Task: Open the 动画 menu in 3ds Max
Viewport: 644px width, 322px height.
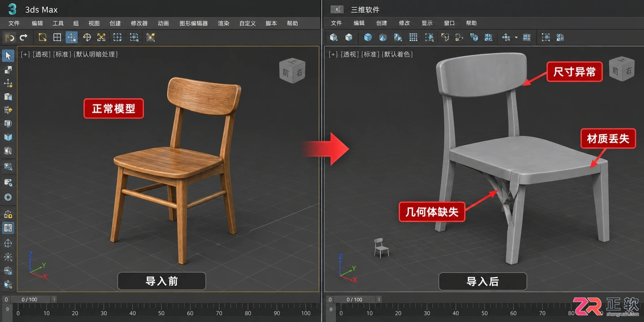Action: click(x=163, y=23)
